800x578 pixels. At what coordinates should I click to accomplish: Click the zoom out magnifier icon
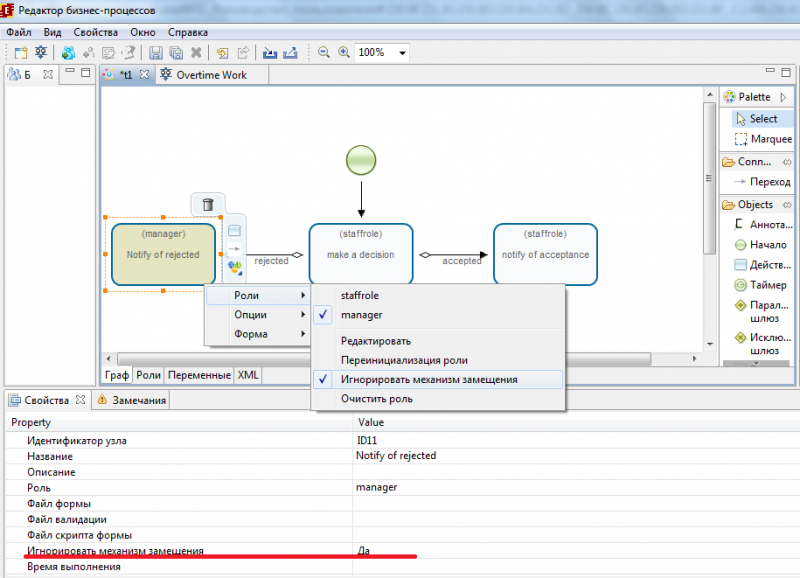pos(324,52)
